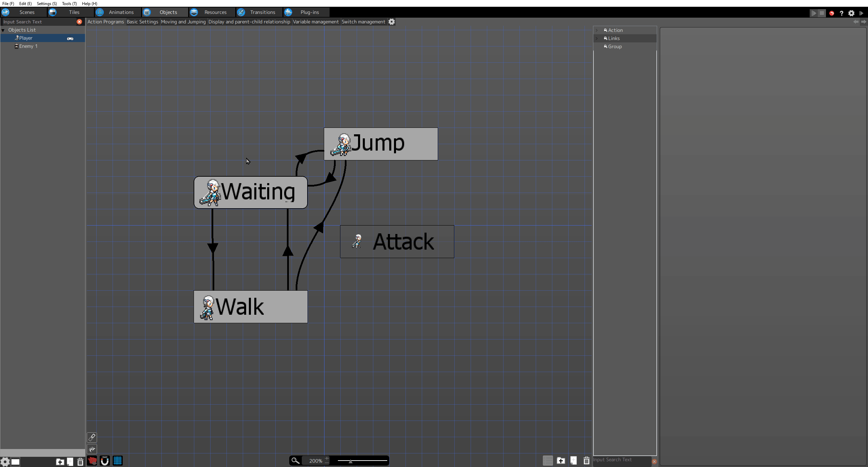Click the red undo circle icon
Viewport: 868px width, 467px height.
click(832, 13)
